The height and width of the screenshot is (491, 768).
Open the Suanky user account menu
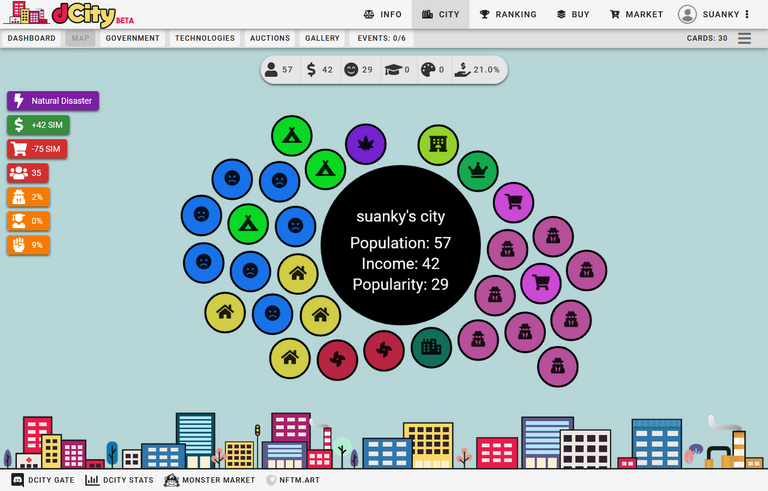click(x=714, y=14)
